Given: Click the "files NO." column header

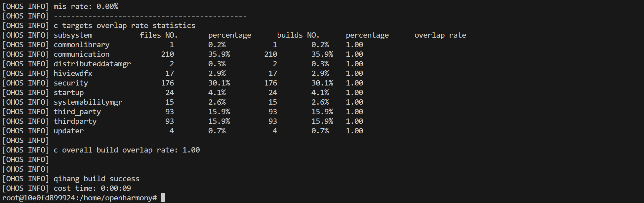Looking at the screenshot, I should point(158,35).
